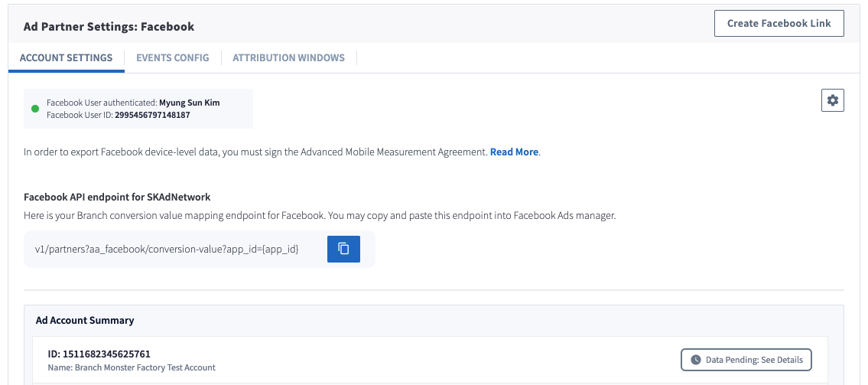Open the gear settings icon
The image size is (868, 385).
coord(833,100)
